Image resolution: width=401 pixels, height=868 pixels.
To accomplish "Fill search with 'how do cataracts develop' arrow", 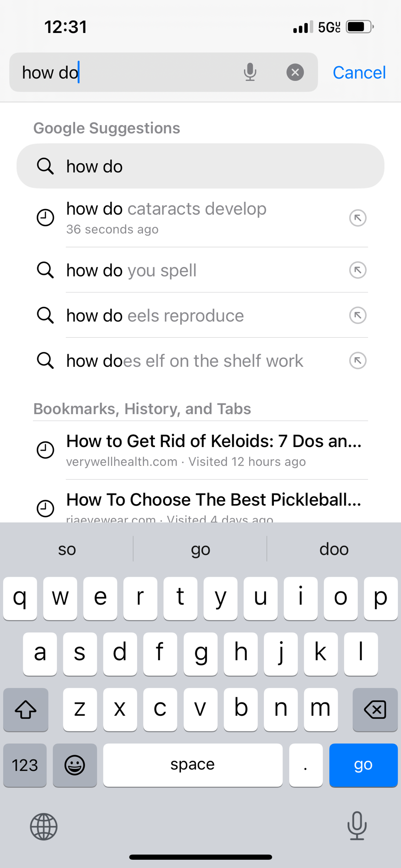I will coord(358,218).
